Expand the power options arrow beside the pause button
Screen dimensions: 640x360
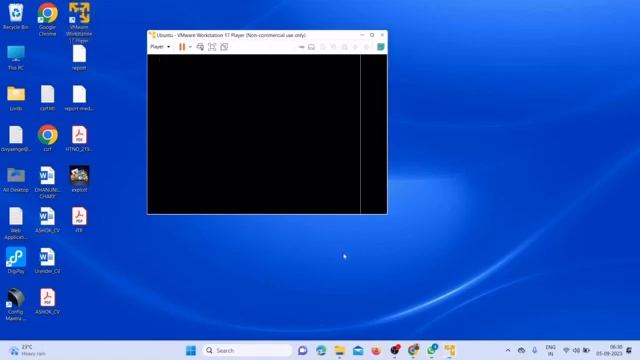pyautogui.click(x=190, y=47)
